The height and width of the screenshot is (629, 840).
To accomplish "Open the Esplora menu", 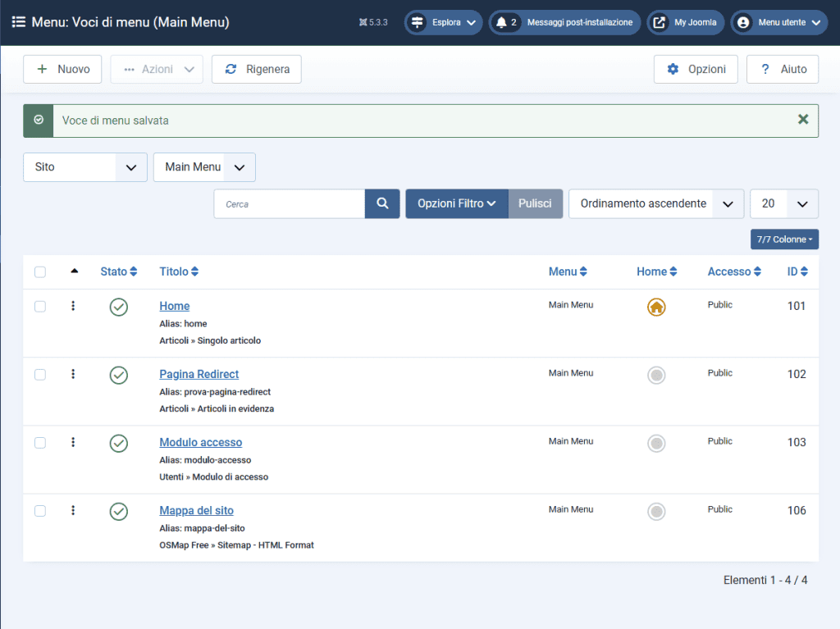I will 443,22.
